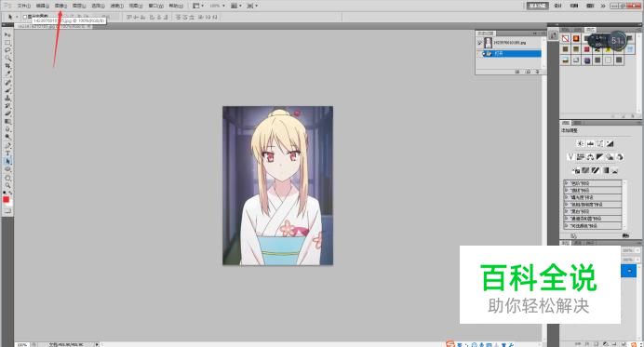
Task: Open the 图像 (Image) menu
Action: pos(60,6)
